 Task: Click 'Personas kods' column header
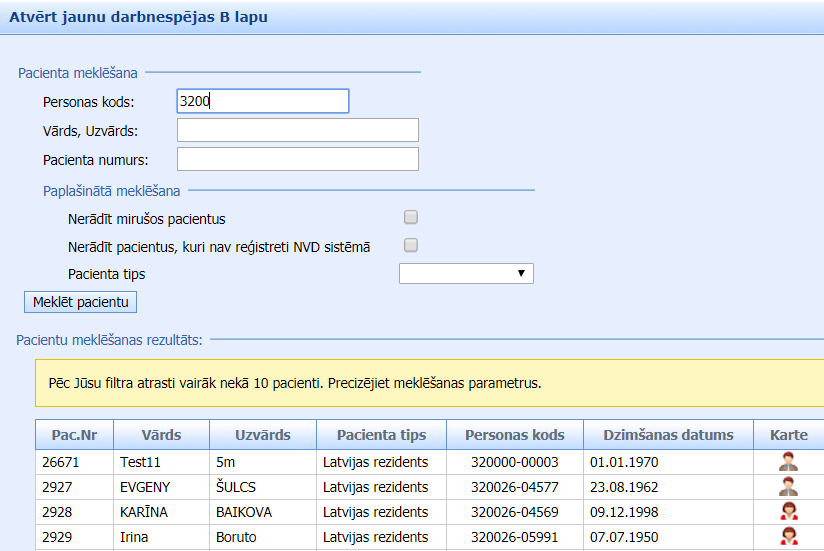[x=514, y=435]
